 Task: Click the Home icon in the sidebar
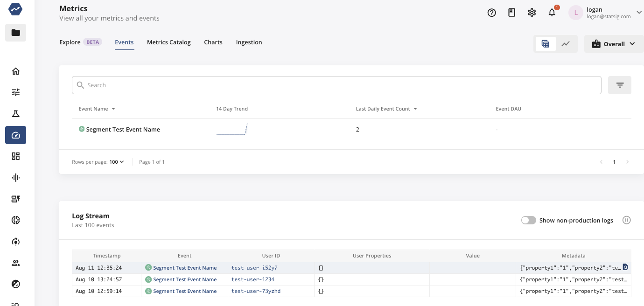pyautogui.click(x=15, y=71)
